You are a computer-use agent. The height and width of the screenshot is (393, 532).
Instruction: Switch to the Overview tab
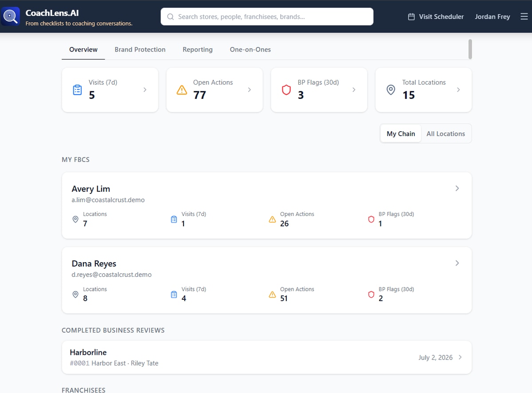[83, 50]
